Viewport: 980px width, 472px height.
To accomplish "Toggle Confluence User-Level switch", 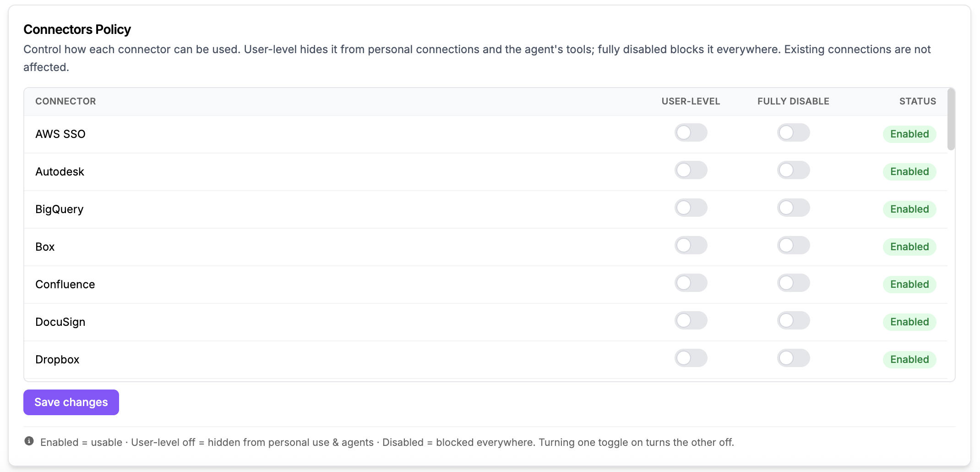I will click(x=691, y=283).
